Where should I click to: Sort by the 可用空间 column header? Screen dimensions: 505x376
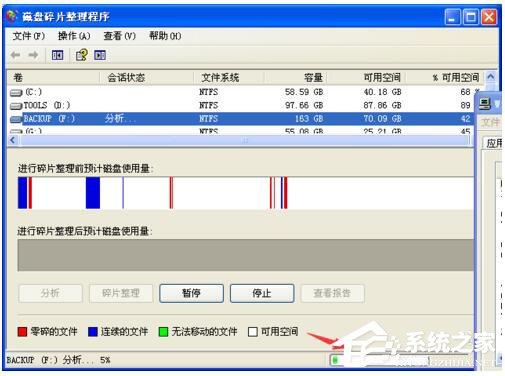[x=366, y=78]
